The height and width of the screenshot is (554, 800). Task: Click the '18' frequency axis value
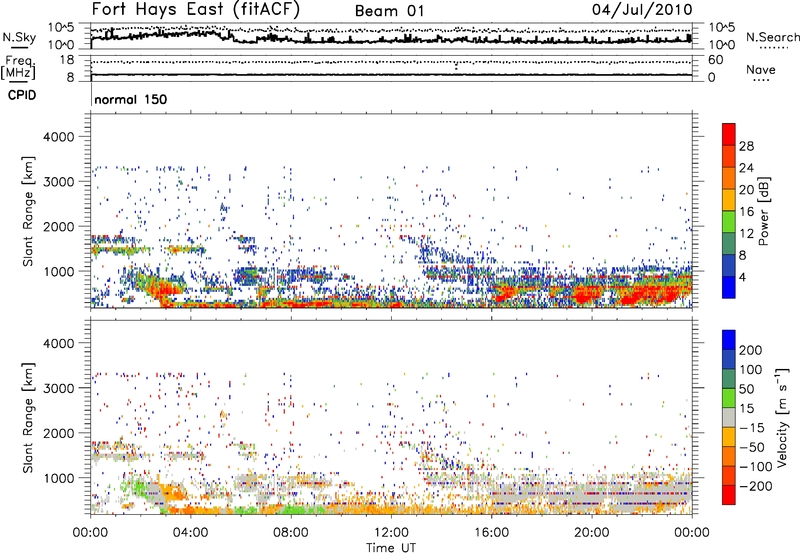pos(67,60)
